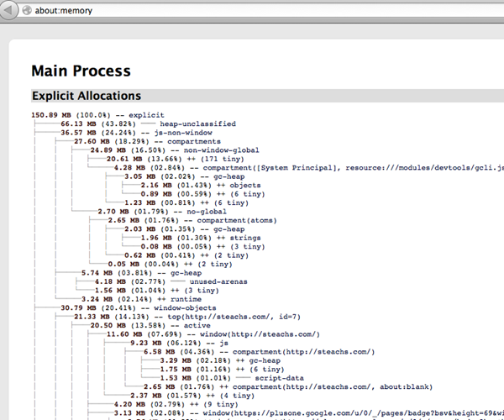
Task: Expand the (4 tiny) 2.37 MB entry
Action: (x=192, y=396)
